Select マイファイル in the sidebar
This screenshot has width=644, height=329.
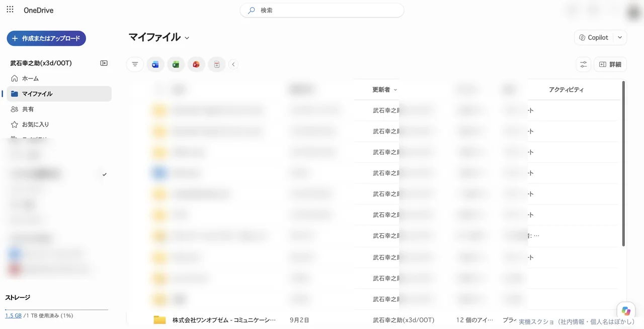coord(59,94)
